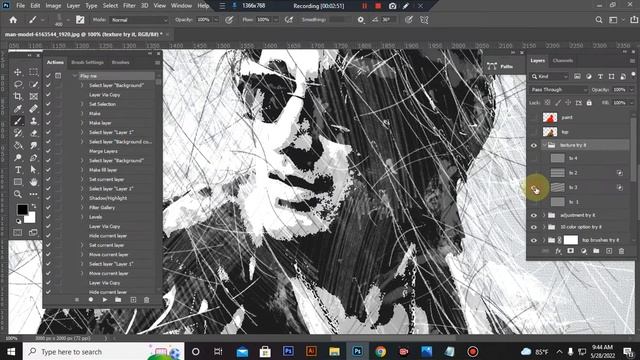The width and height of the screenshot is (640, 360).
Task: Open the layer filter Kind dropdown
Action: pyautogui.click(x=549, y=76)
